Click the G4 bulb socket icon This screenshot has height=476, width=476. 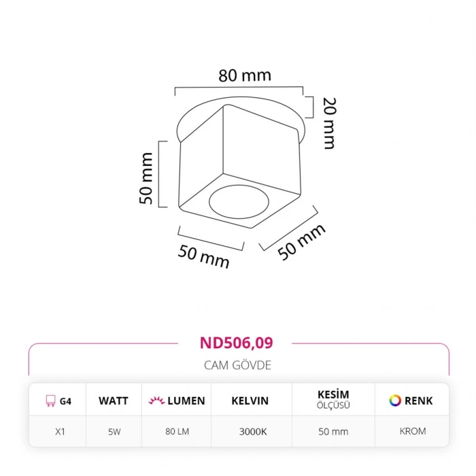tap(50, 401)
